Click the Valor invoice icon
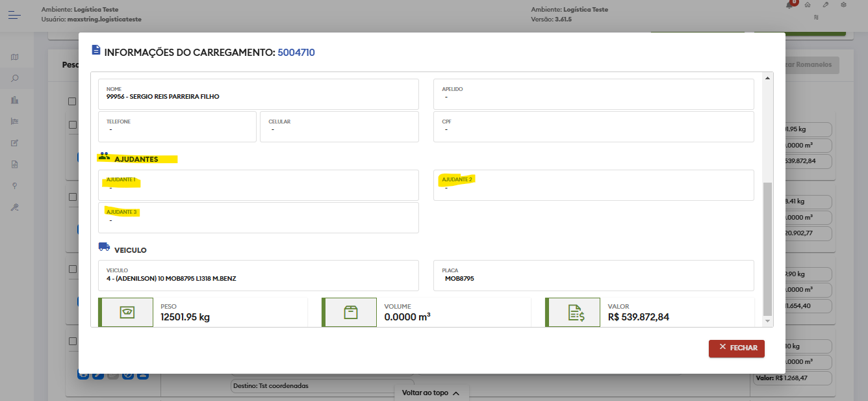This screenshot has height=401, width=868. coord(574,313)
